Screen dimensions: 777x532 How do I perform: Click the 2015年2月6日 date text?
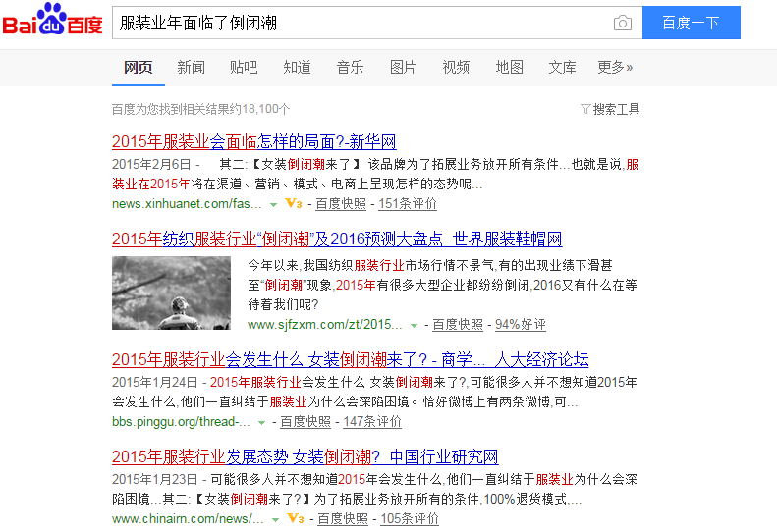(x=151, y=164)
